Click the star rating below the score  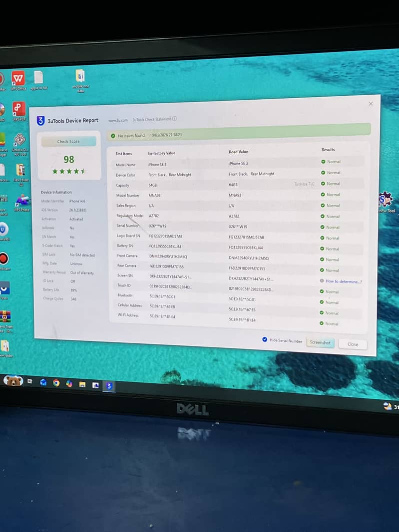[x=69, y=171]
